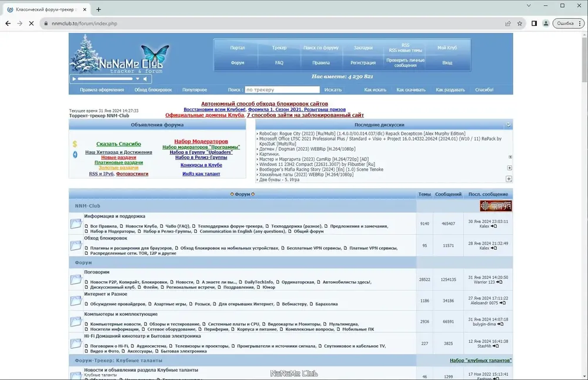Open the Мой Клуб menu item

(x=447, y=48)
